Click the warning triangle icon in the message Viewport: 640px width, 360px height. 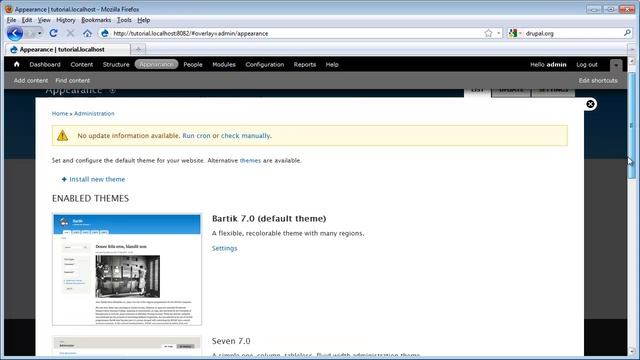62,136
